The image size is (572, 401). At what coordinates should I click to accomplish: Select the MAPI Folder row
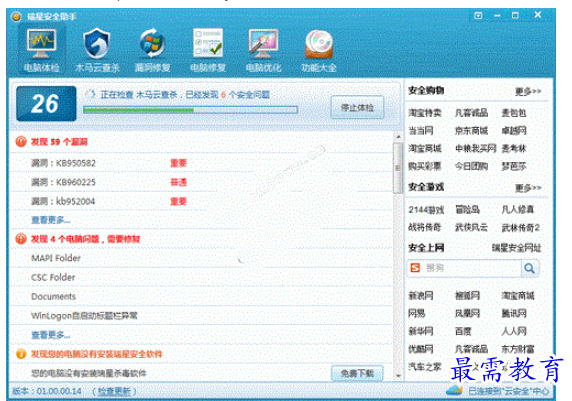[x=201, y=258]
